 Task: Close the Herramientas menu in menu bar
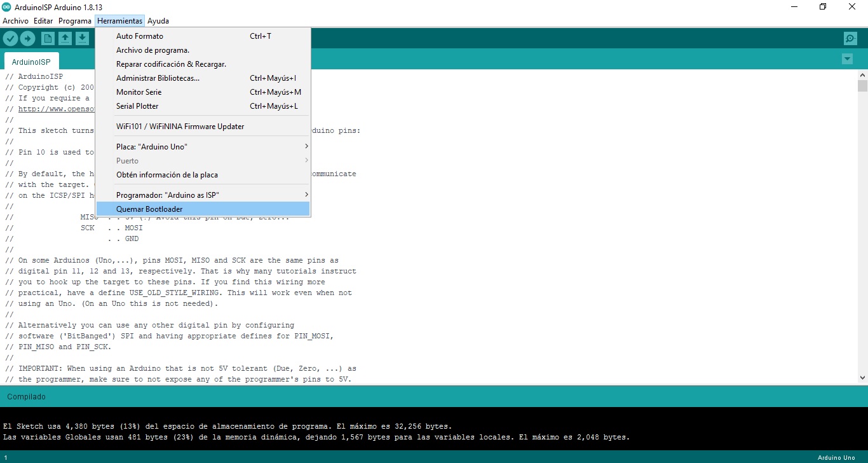119,21
